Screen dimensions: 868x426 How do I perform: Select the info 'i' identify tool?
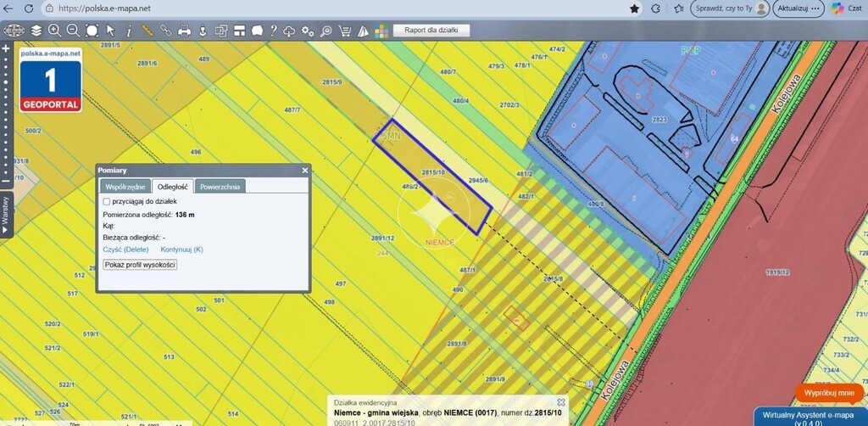129,31
